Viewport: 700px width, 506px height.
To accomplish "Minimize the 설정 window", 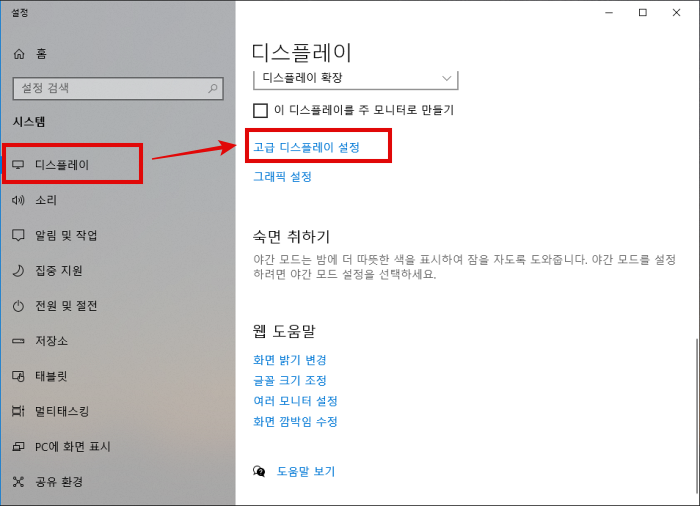I will pos(609,13).
